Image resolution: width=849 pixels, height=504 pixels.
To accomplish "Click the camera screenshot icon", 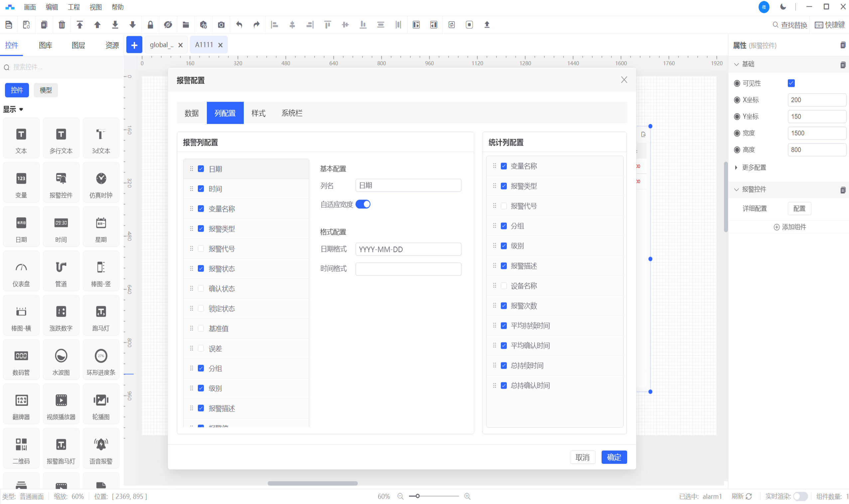I will (x=221, y=25).
